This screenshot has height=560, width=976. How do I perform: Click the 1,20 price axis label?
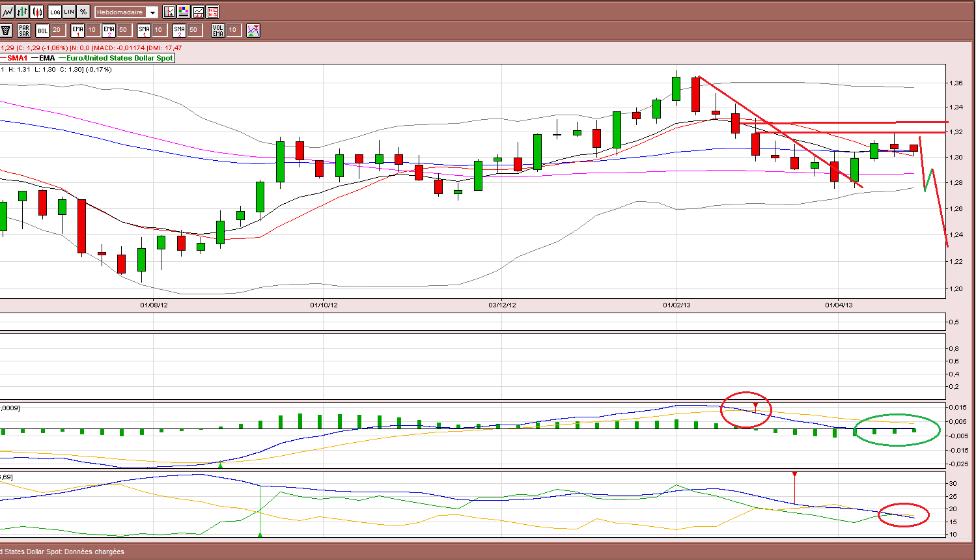tap(956, 288)
